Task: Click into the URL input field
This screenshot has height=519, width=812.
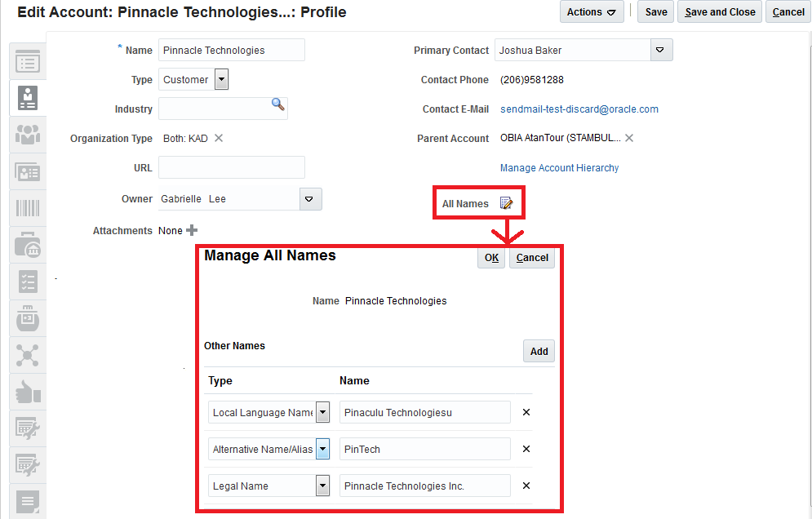Action: point(231,167)
